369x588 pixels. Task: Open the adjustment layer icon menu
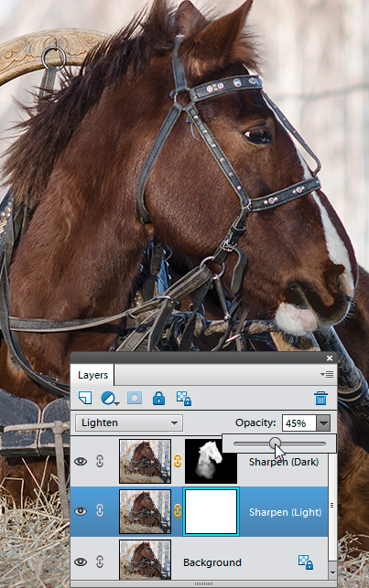[109, 398]
